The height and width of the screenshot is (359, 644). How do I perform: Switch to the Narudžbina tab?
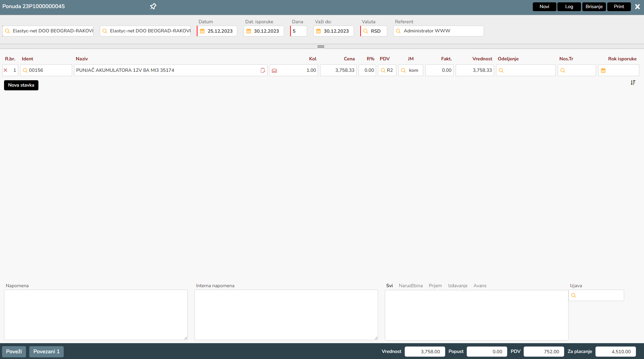coord(410,286)
